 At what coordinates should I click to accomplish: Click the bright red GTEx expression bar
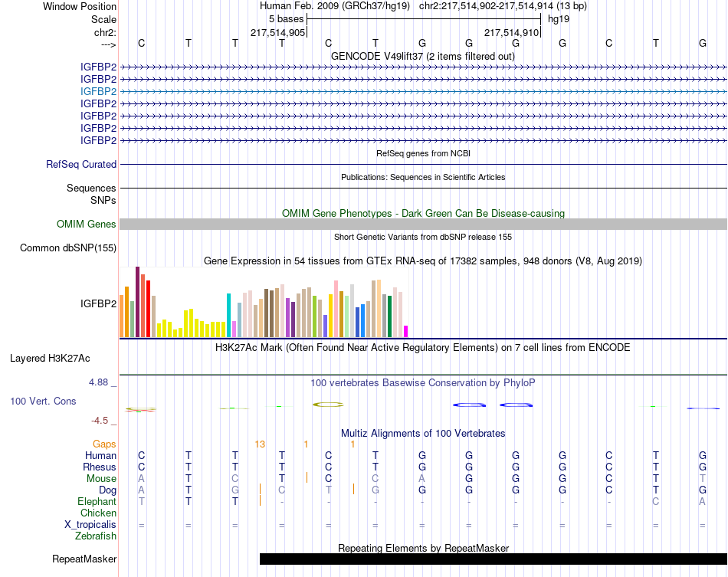[148, 309]
